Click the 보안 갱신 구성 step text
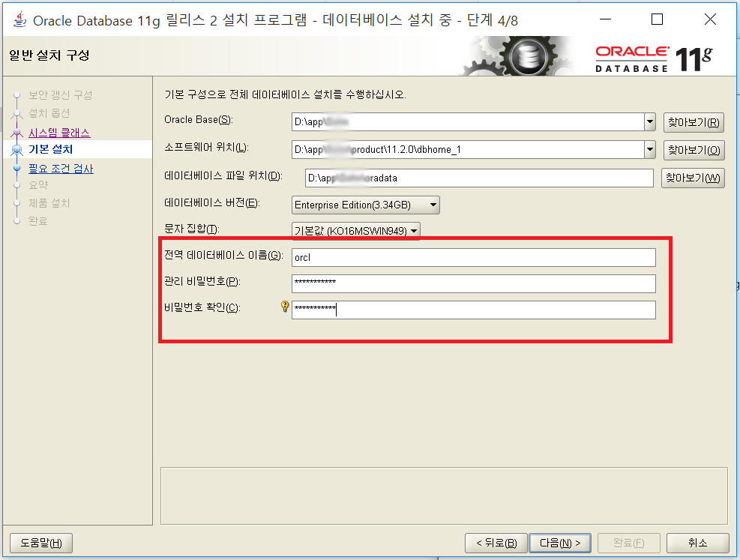The image size is (740, 560). [x=61, y=94]
